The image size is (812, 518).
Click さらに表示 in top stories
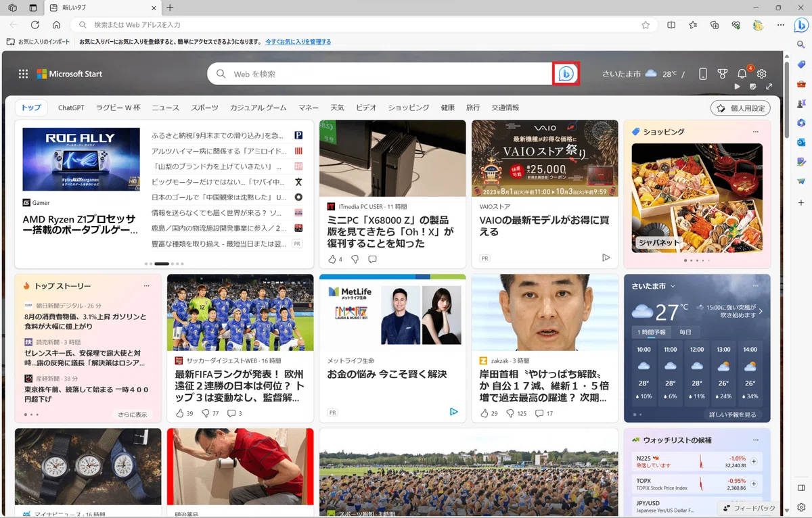pos(132,415)
